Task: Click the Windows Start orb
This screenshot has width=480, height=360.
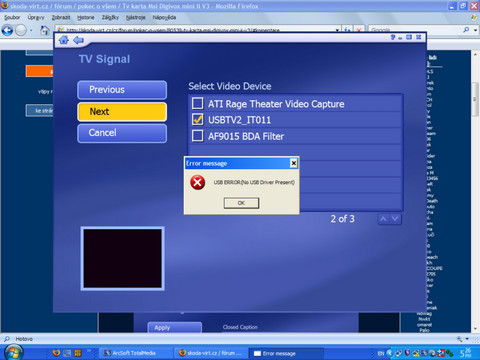Action: point(14,353)
